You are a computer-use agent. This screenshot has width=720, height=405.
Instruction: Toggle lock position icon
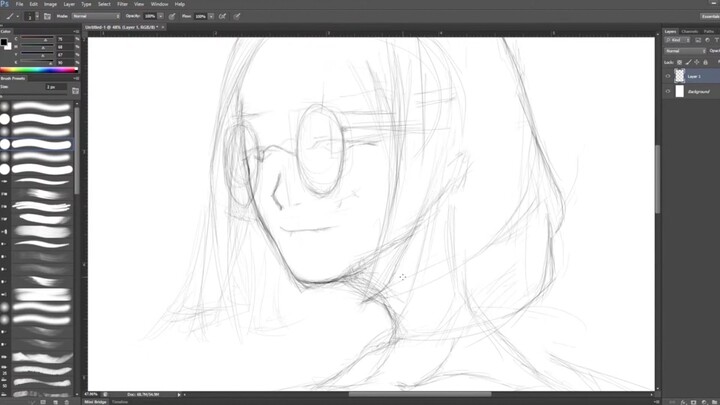[697, 62]
